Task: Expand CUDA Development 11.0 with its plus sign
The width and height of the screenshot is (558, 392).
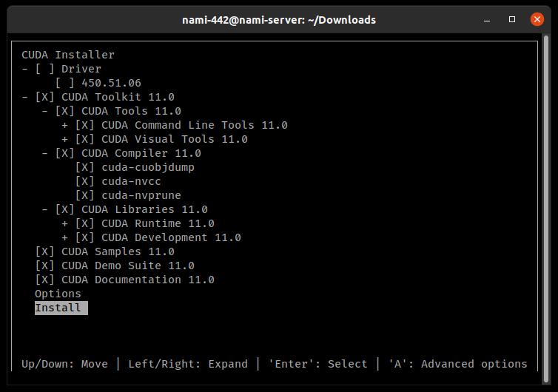Action: click(64, 237)
